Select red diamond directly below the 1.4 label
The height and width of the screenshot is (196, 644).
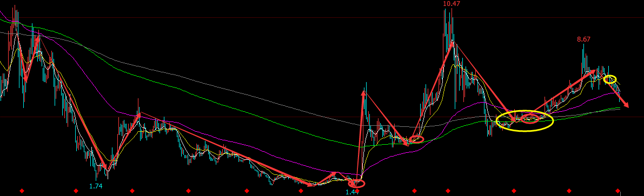(x=357, y=191)
